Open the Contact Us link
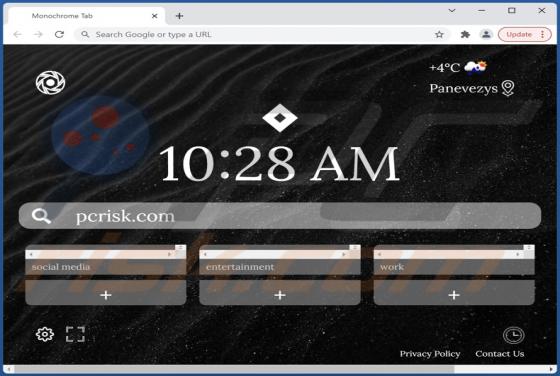The height and width of the screenshot is (376, 560). pyautogui.click(x=500, y=354)
